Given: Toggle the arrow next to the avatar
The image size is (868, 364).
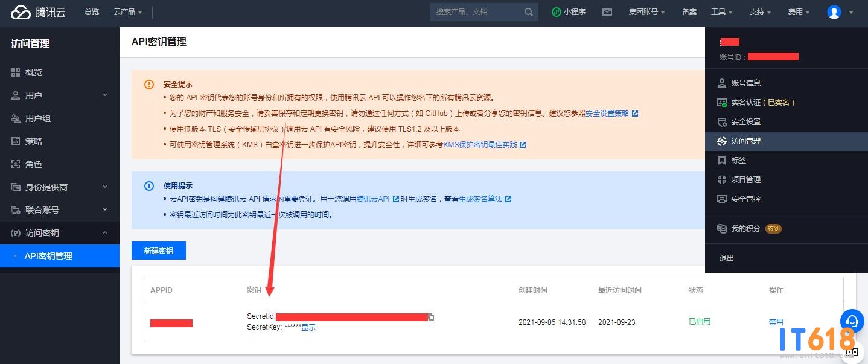Looking at the screenshot, I should (851, 12).
